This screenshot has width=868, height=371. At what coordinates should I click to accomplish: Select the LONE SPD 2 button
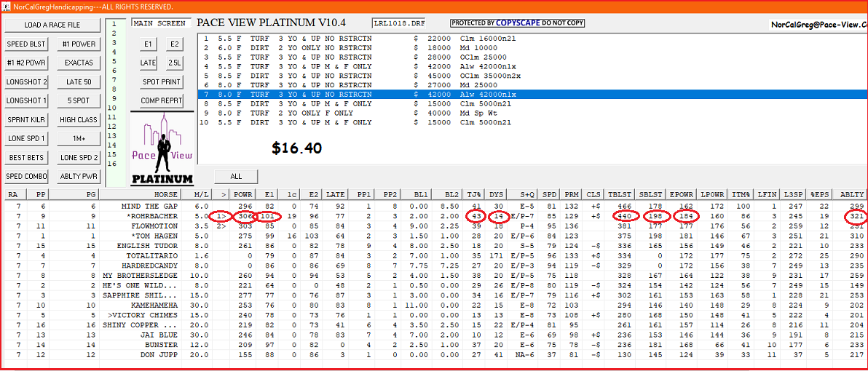[79, 158]
